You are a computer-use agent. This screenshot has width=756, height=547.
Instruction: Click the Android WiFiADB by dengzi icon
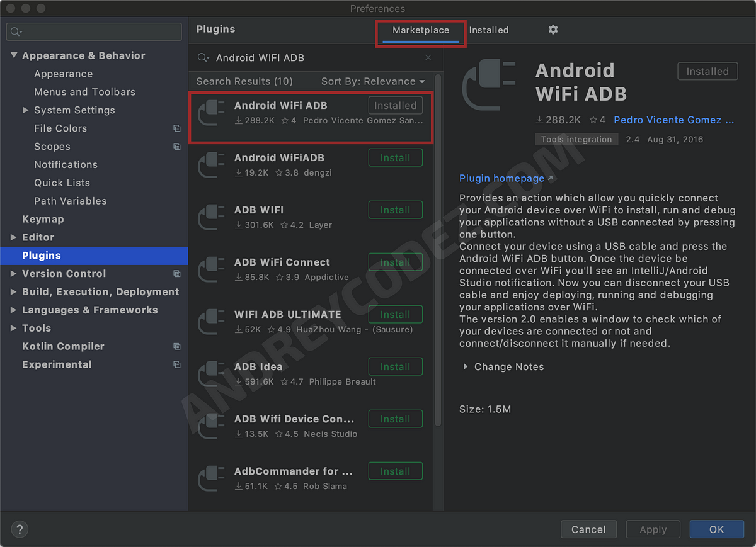[211, 166]
